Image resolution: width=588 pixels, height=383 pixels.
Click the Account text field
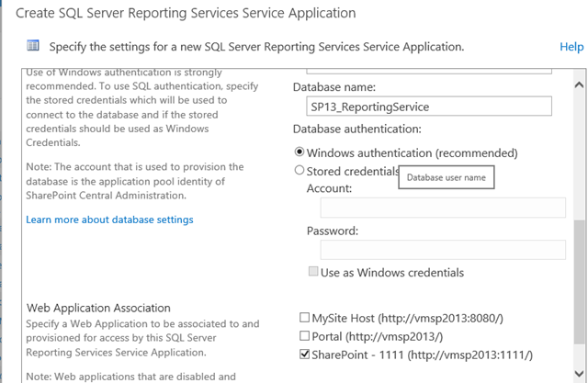(x=443, y=208)
